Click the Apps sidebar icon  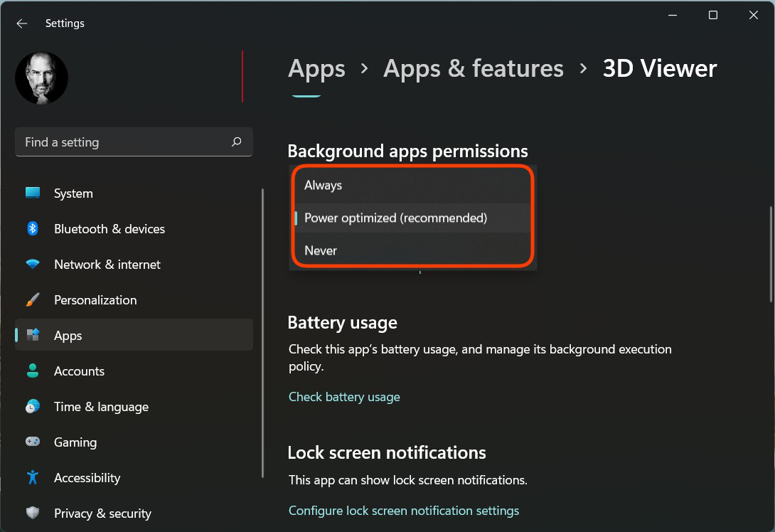tap(33, 335)
